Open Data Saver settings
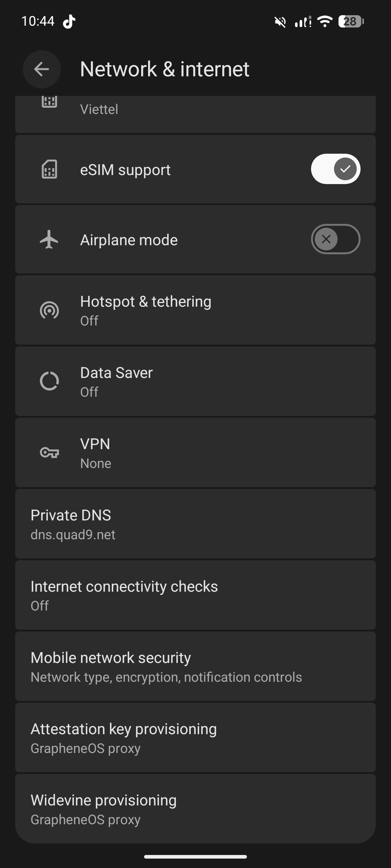The image size is (391, 868). pyautogui.click(x=195, y=381)
